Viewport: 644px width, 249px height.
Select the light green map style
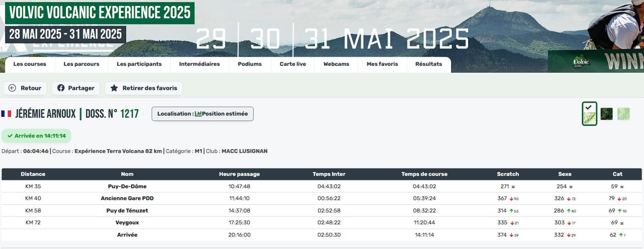[x=623, y=114]
